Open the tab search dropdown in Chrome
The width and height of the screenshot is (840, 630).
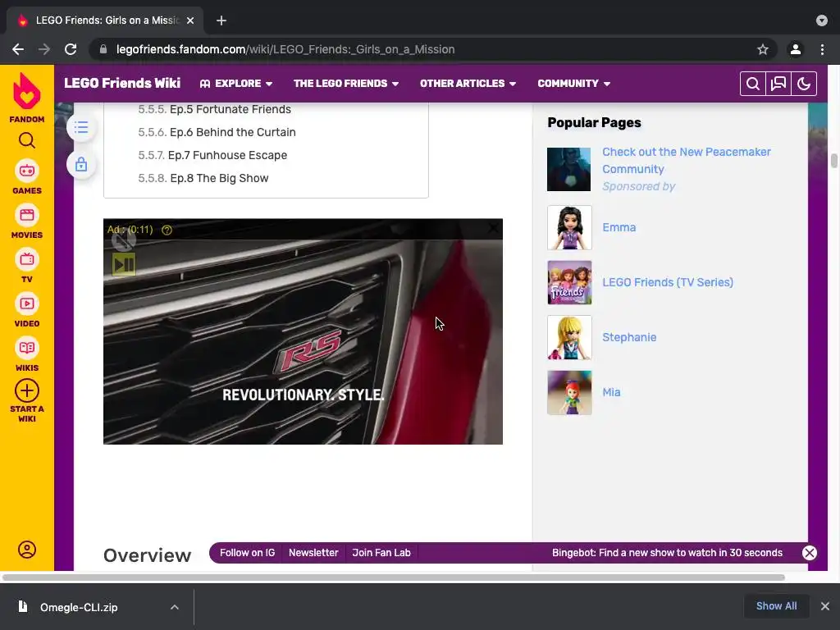click(822, 21)
